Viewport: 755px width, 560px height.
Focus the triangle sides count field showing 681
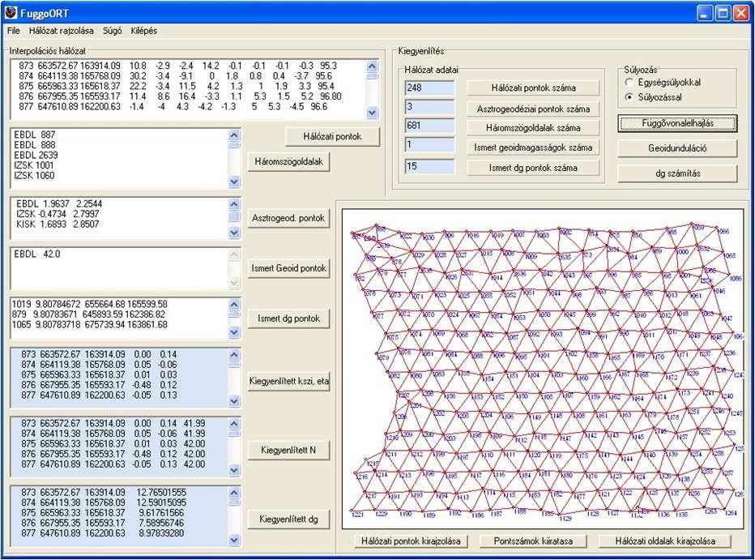coord(429,126)
